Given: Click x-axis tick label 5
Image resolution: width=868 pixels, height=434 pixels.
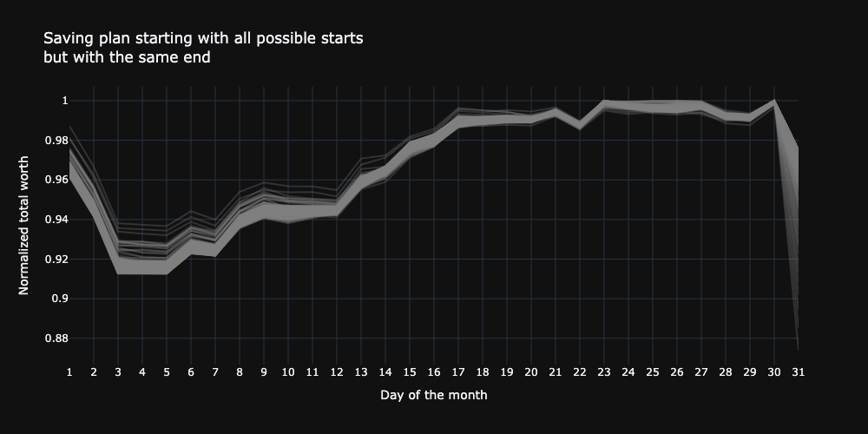Looking at the screenshot, I should point(167,372).
